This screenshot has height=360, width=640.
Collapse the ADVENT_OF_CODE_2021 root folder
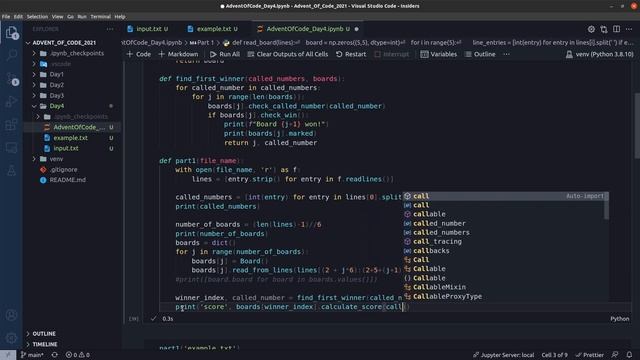[x=63, y=42]
